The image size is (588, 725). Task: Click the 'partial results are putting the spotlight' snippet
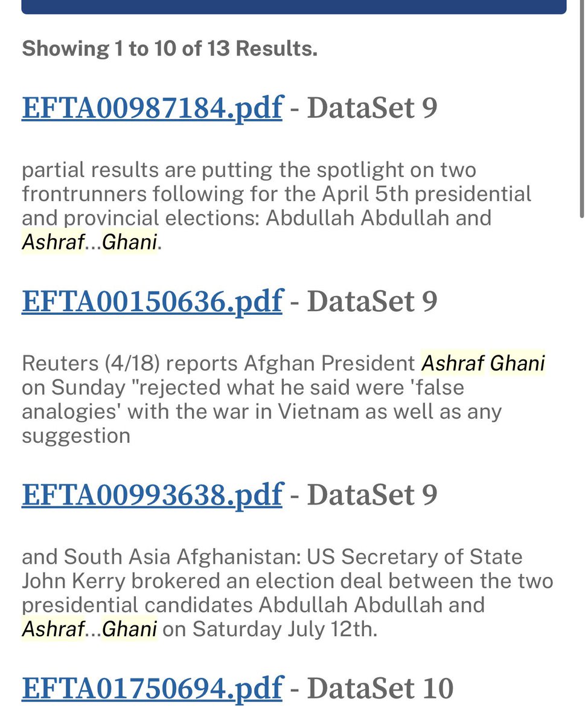pyautogui.click(x=276, y=206)
